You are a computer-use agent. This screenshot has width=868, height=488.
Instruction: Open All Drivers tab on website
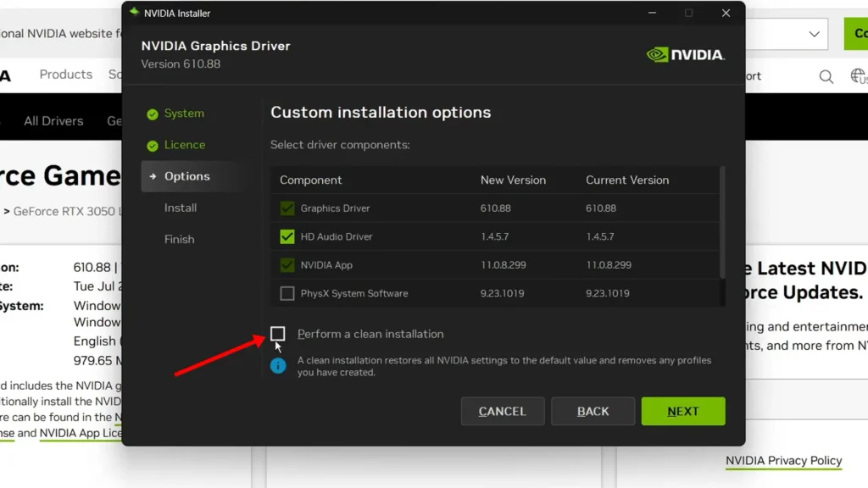pos(53,121)
